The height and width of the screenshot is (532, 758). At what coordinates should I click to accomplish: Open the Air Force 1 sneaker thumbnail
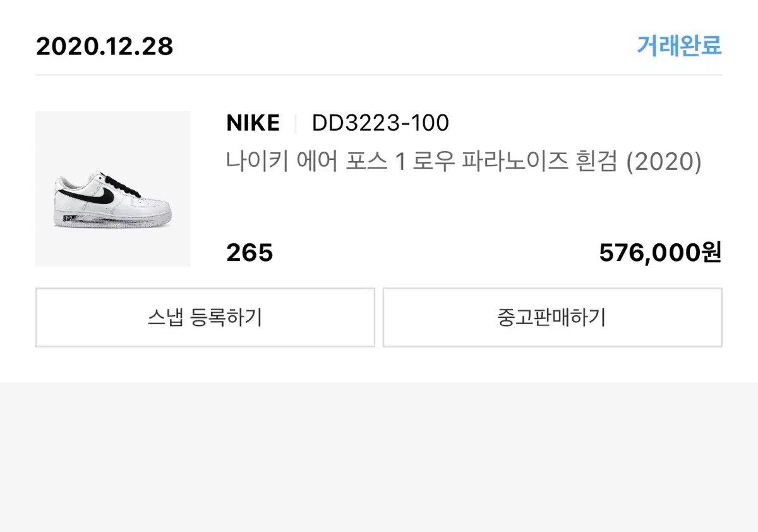coord(113,189)
